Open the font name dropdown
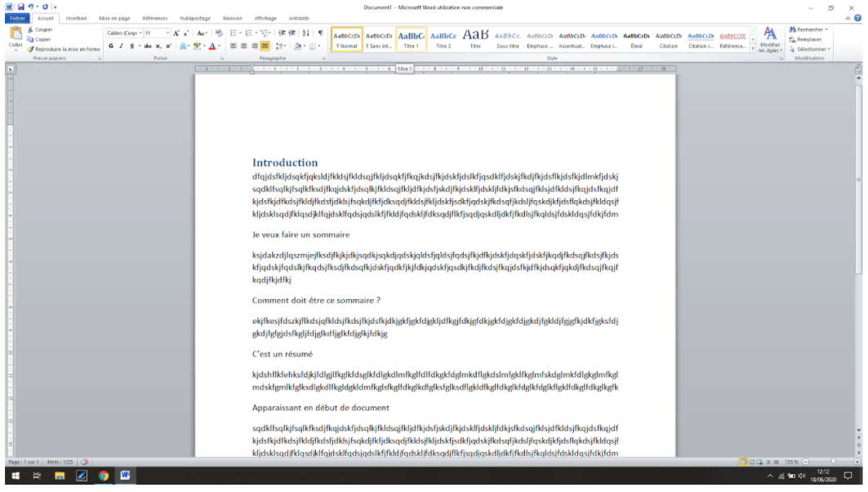 coord(140,34)
